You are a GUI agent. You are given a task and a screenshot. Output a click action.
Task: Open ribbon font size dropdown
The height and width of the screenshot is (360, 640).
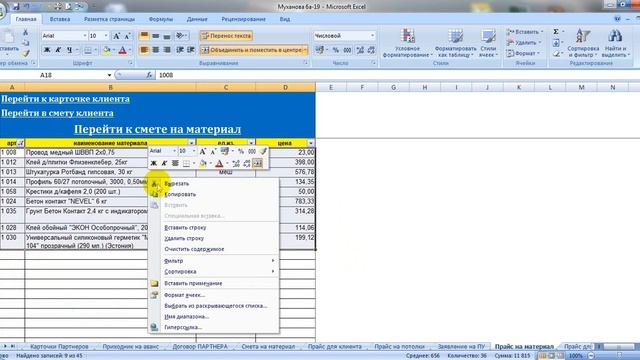[x=106, y=36]
